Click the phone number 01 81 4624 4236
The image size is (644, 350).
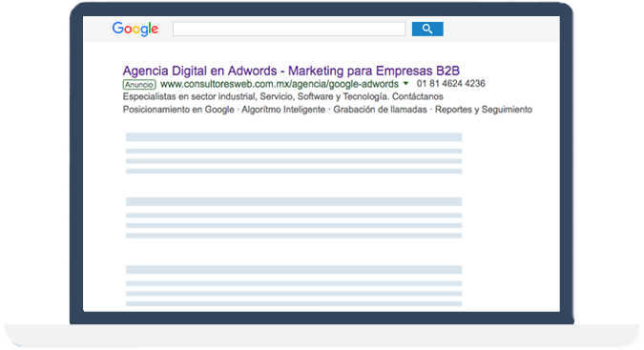(450, 84)
